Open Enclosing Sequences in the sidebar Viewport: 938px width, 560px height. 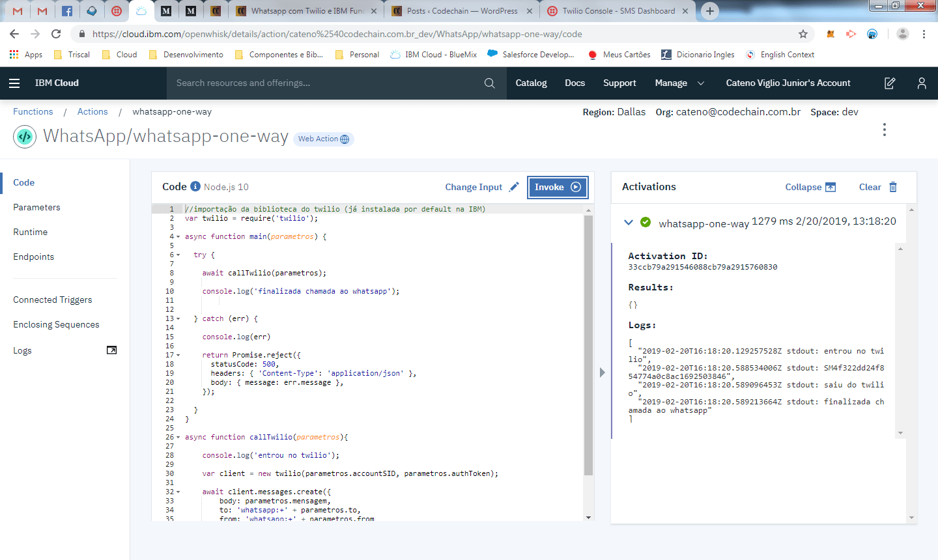point(56,324)
